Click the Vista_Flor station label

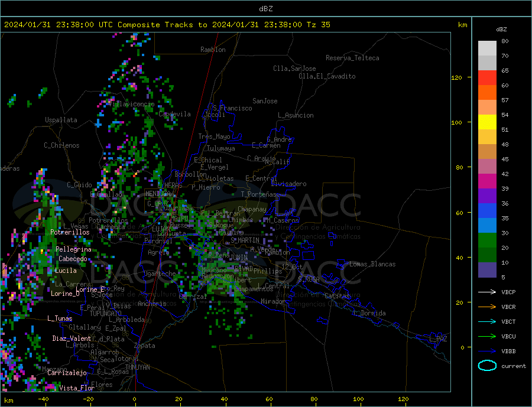click(x=77, y=388)
